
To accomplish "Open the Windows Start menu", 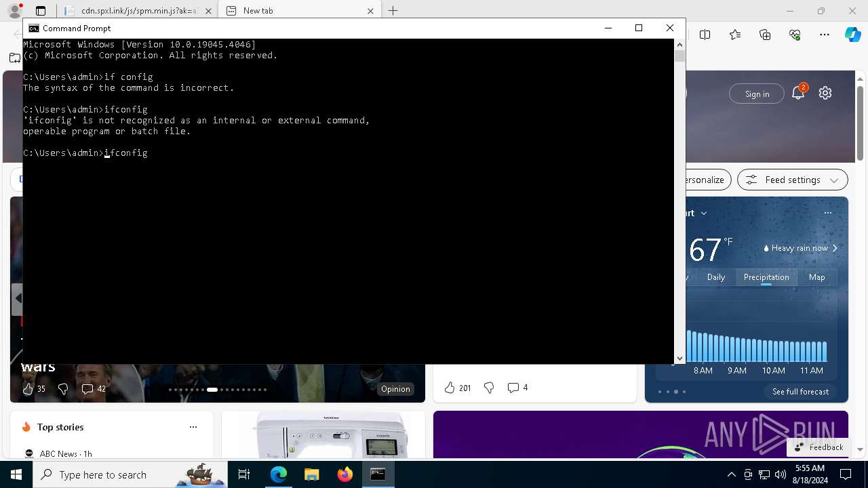I will pos(16,474).
